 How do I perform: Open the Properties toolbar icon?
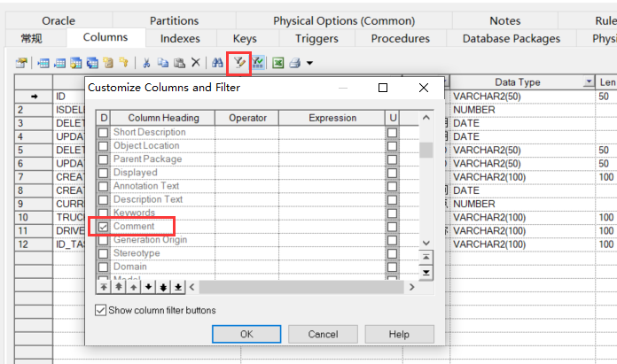click(x=21, y=63)
